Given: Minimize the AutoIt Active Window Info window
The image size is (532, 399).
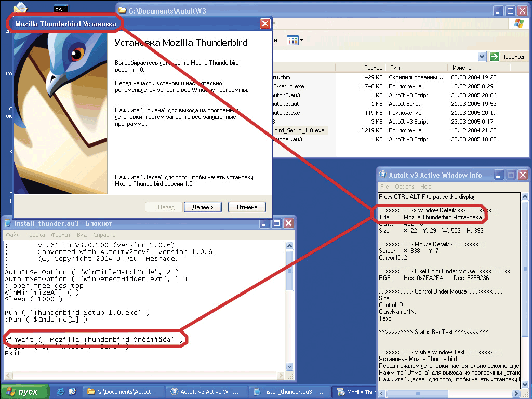Looking at the screenshot, I should tap(498, 175).
